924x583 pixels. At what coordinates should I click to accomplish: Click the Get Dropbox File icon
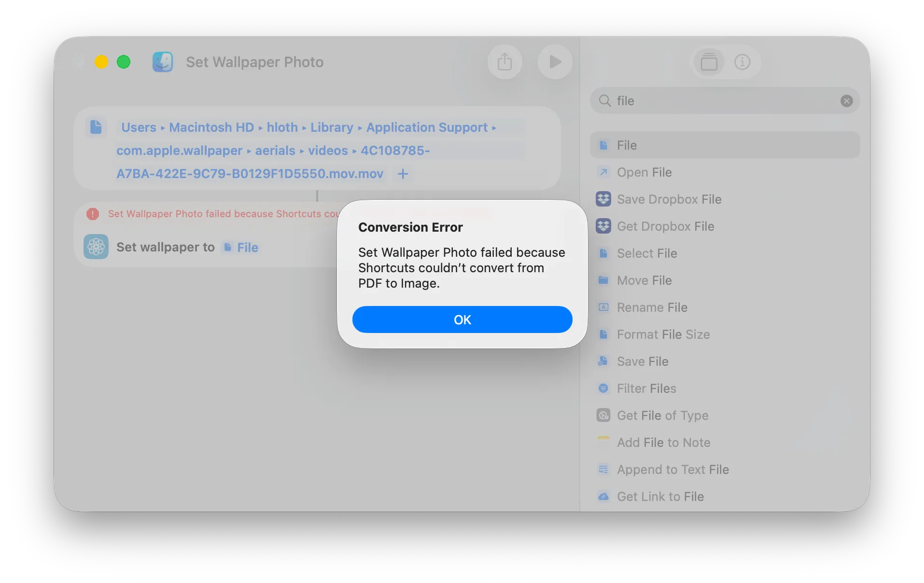[603, 226]
